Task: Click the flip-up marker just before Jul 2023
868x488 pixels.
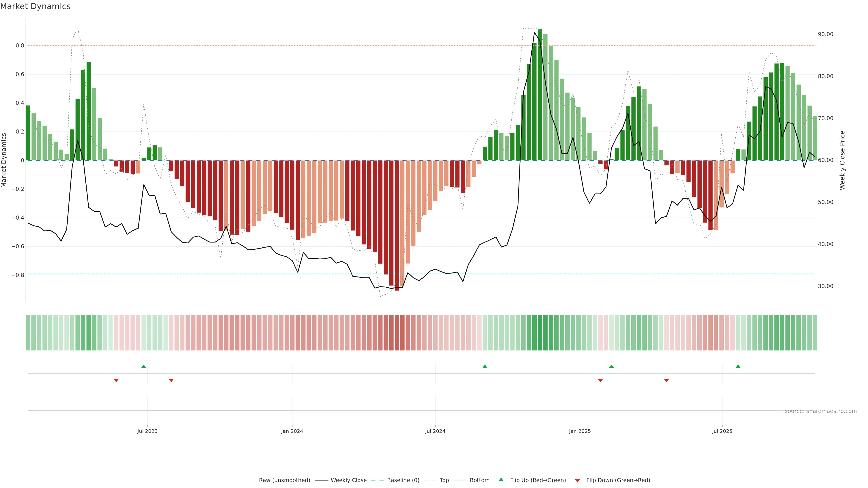Action: click(144, 366)
